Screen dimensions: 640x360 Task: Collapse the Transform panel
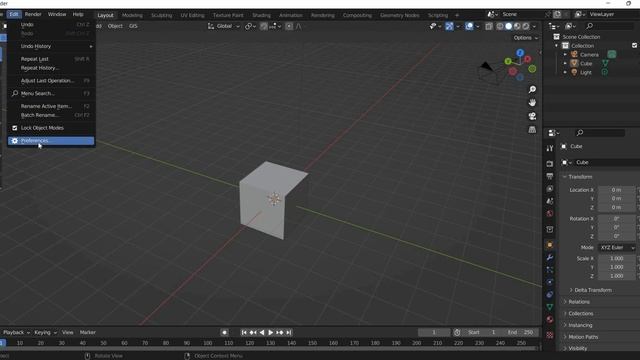(x=580, y=177)
